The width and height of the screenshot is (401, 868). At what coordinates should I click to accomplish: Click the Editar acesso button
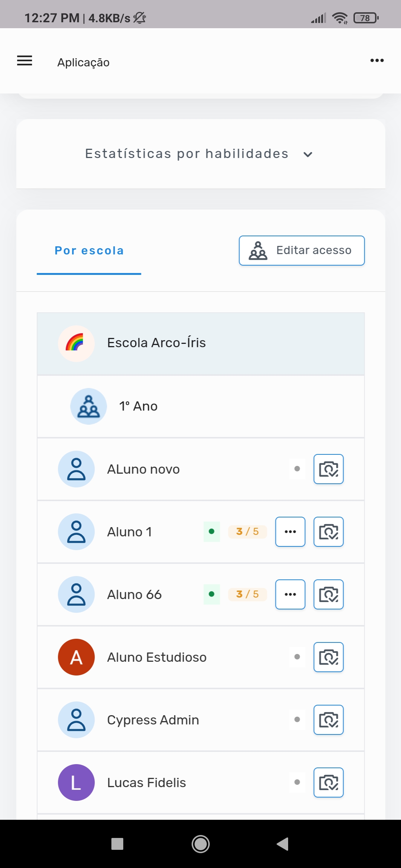coord(302,250)
